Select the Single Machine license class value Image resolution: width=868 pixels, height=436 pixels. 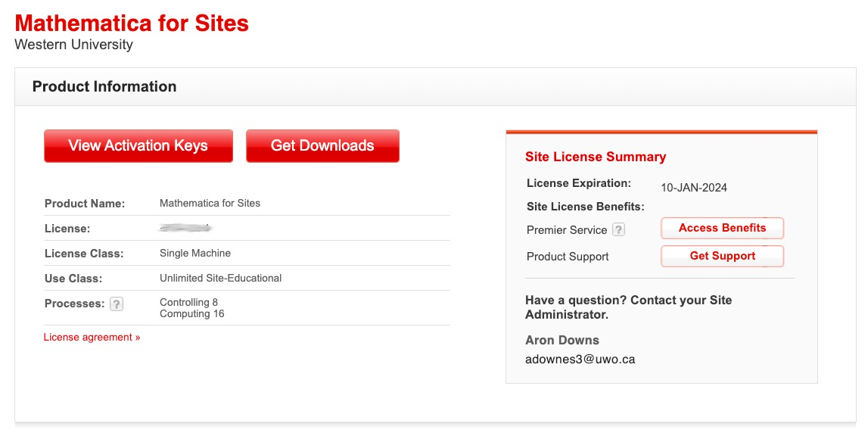point(195,254)
